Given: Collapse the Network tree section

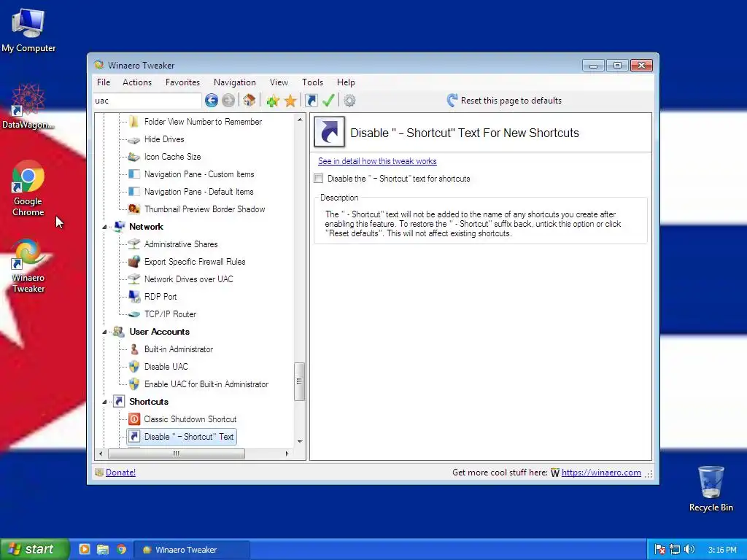Looking at the screenshot, I should click(104, 227).
